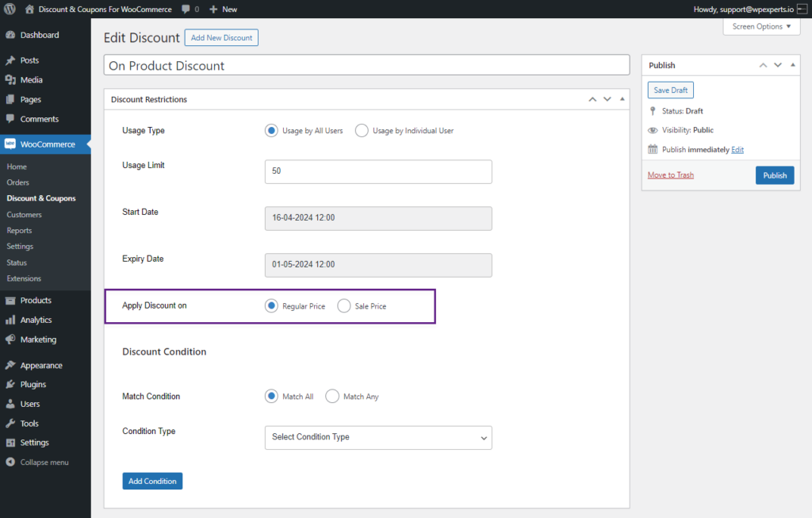Open the Orders submenu item
The height and width of the screenshot is (518, 812).
[17, 182]
